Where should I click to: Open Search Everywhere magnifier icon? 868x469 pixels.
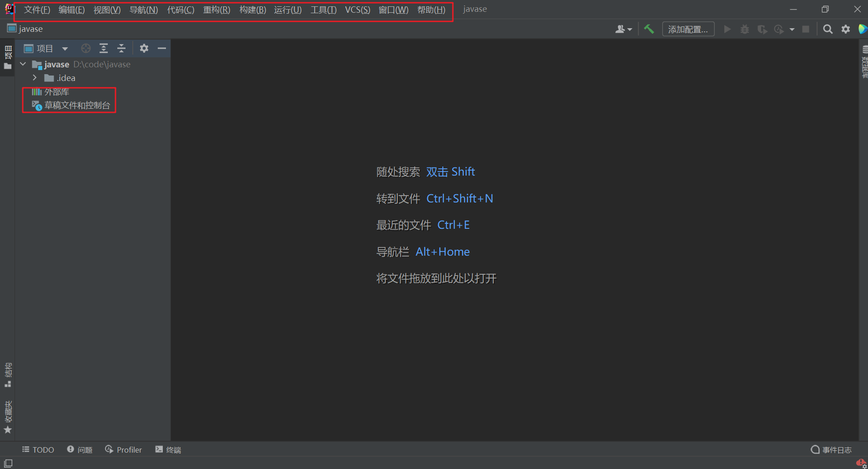point(828,29)
